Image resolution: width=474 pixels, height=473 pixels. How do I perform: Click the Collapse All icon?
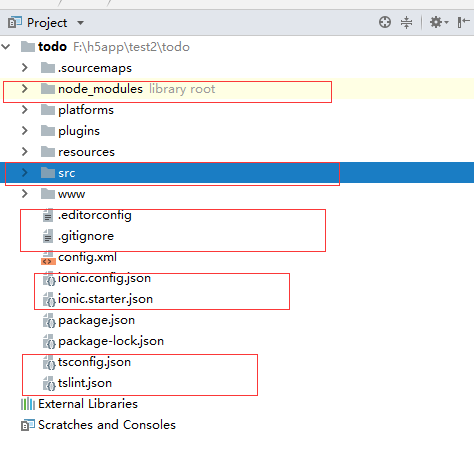pyautogui.click(x=406, y=22)
